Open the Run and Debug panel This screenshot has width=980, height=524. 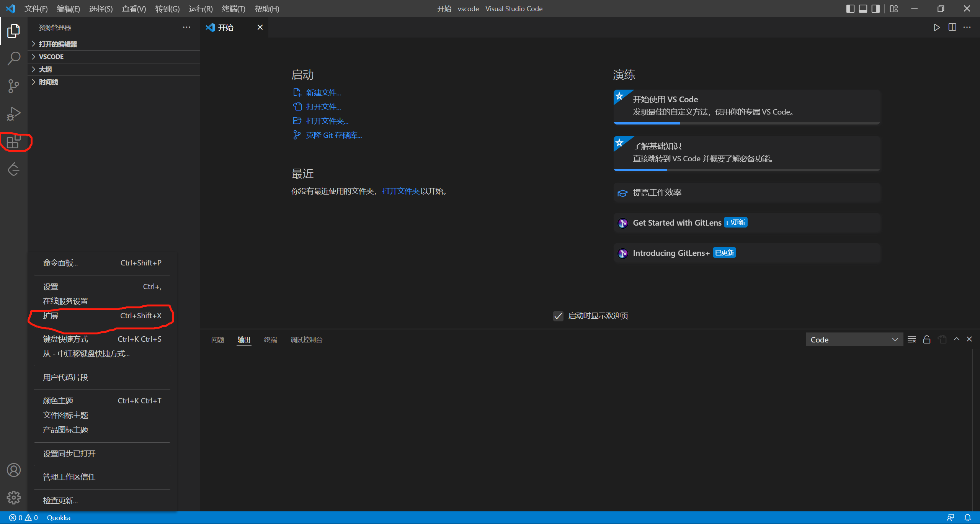(x=14, y=113)
